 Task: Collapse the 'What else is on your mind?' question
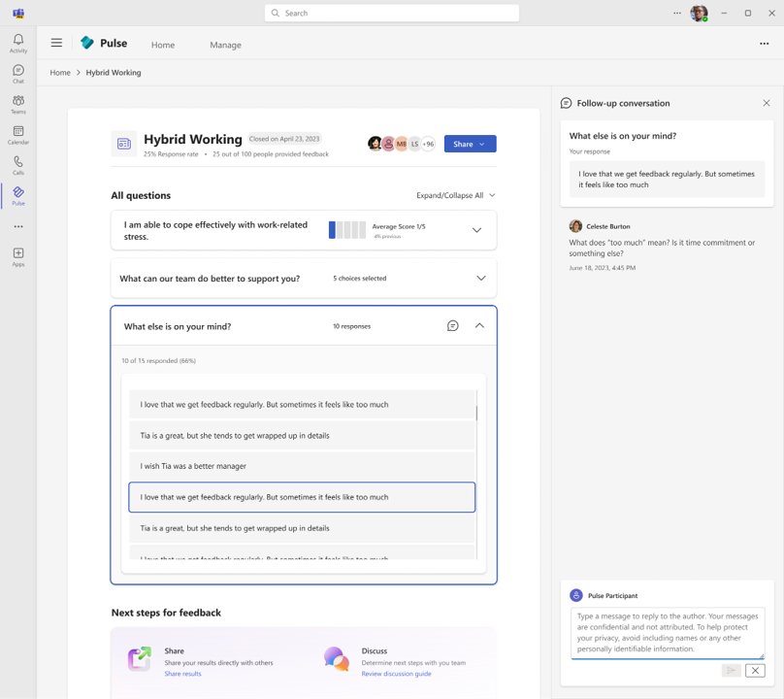pos(479,326)
